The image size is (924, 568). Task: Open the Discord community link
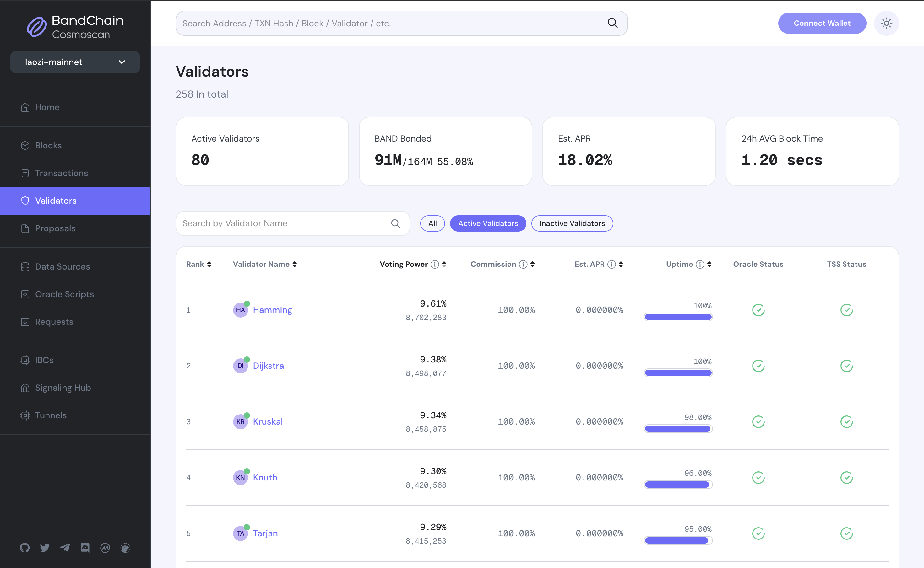coord(84,548)
